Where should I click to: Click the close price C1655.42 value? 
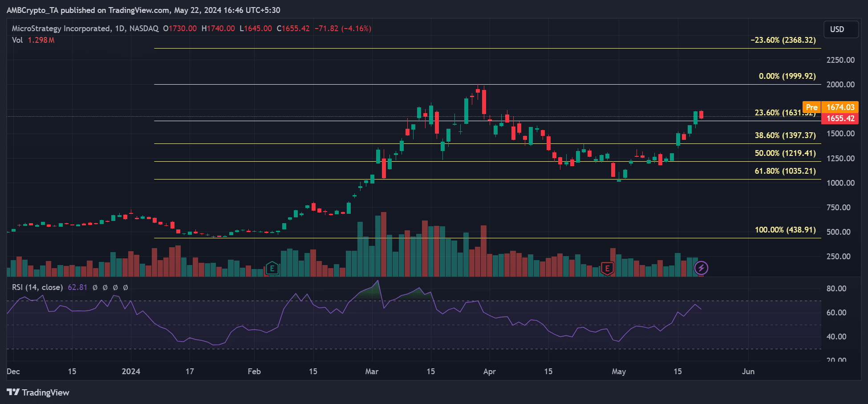click(x=293, y=29)
